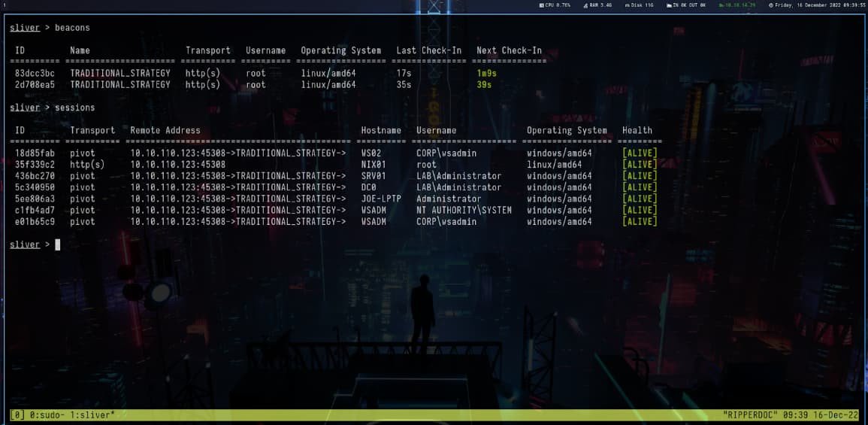The image size is (868, 425).
Task: Click [ALIVE] status for NIX01 session
Action: pos(640,165)
